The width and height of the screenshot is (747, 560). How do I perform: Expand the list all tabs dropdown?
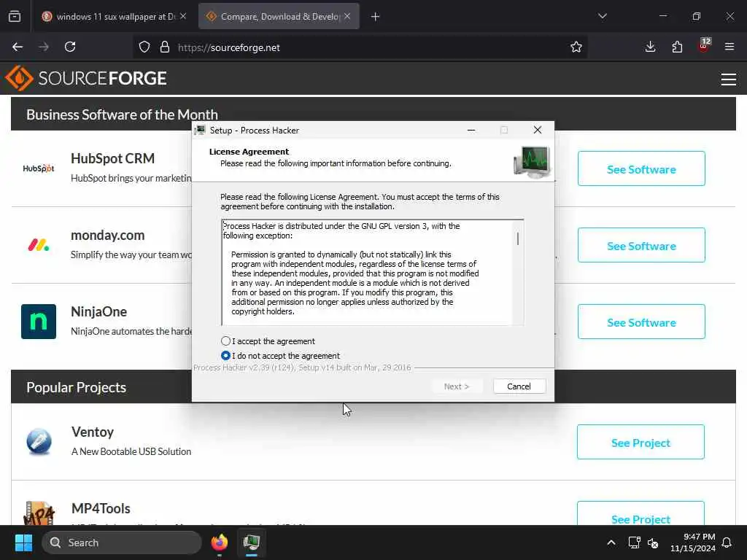(x=602, y=16)
